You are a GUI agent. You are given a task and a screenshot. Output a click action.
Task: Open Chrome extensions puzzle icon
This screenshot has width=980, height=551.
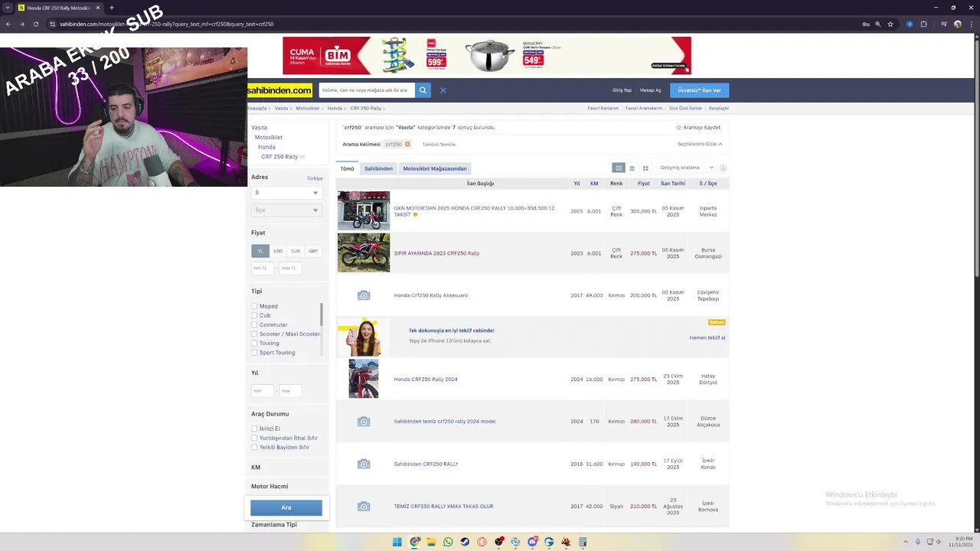pyautogui.click(x=923, y=24)
